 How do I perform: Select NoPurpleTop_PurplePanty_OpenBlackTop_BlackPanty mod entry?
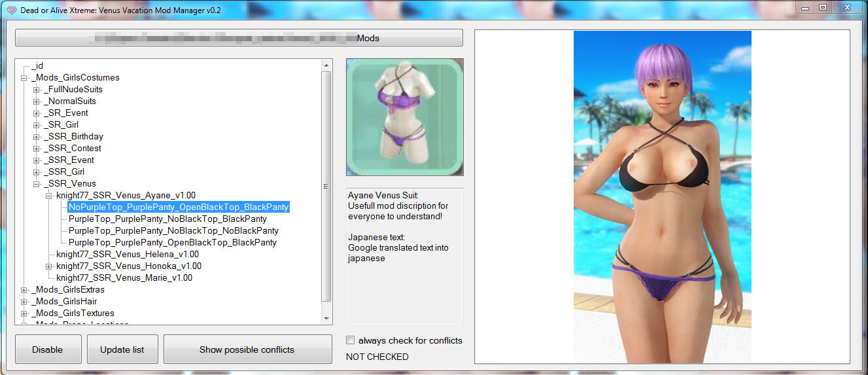(179, 207)
